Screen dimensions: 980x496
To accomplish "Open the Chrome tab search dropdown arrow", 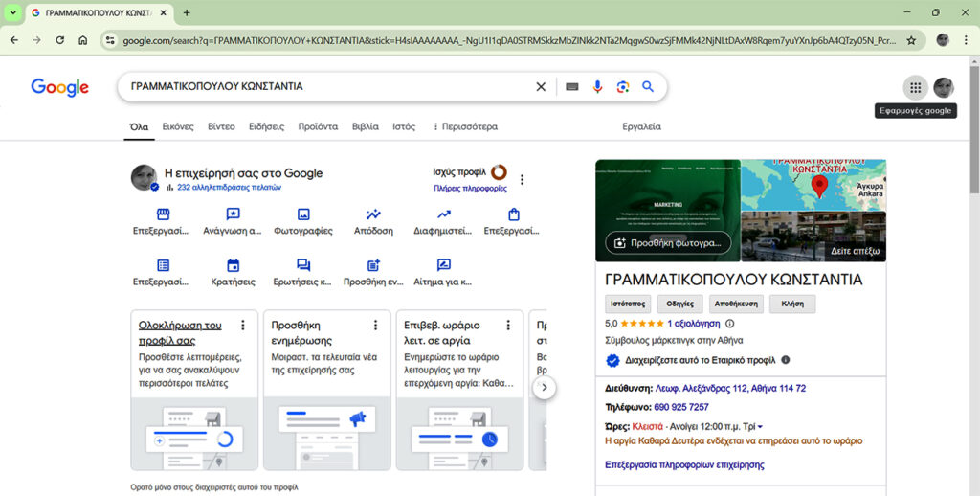I will (12, 12).
